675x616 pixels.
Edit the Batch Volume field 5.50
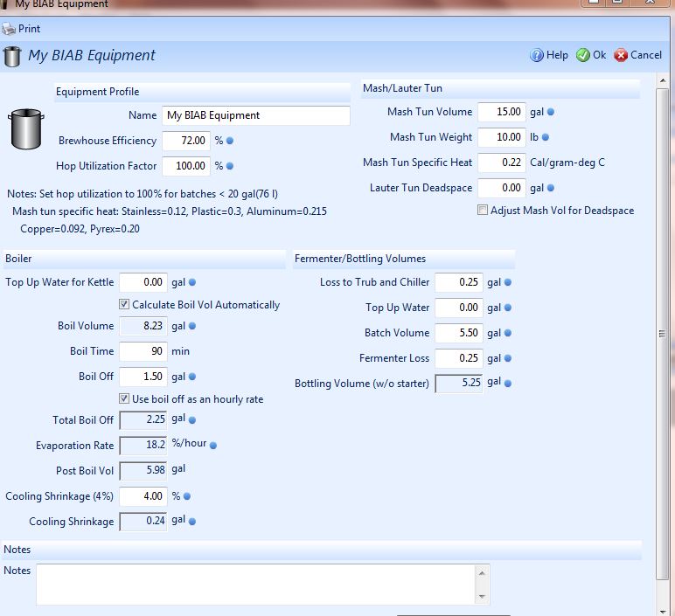pyautogui.click(x=459, y=333)
